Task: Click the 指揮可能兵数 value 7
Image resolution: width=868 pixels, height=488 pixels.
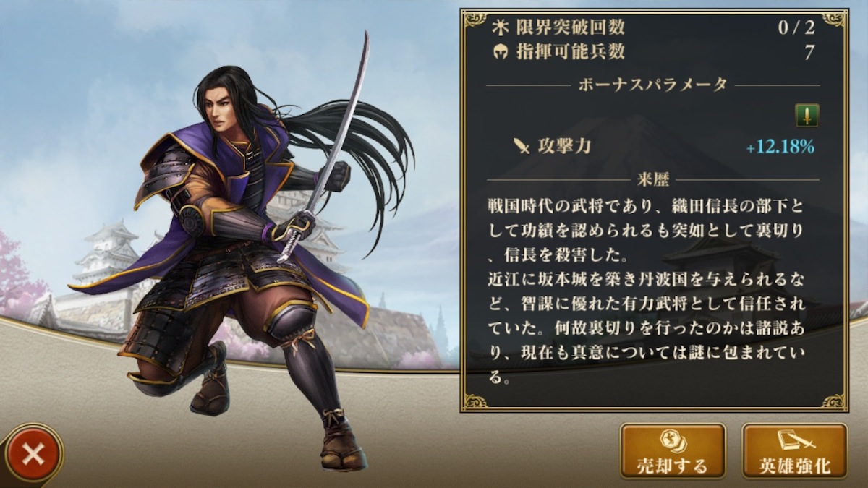Action: click(x=809, y=53)
